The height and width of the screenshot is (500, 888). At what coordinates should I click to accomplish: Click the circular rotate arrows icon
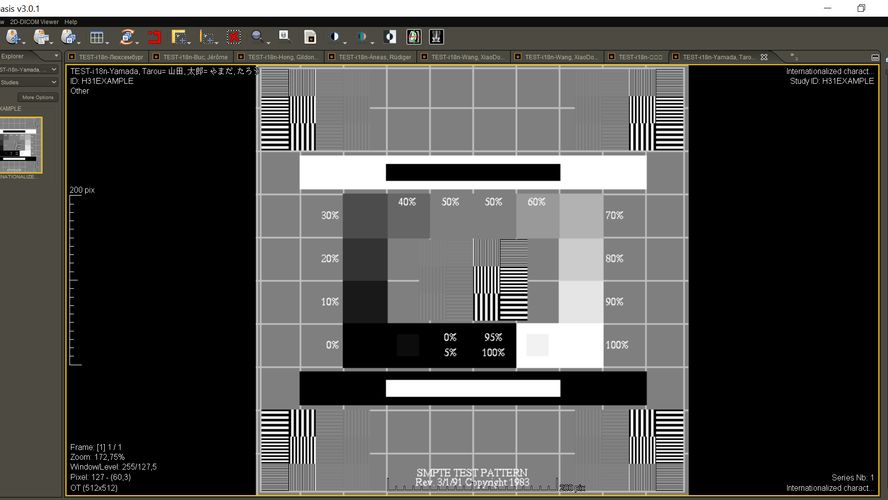tap(127, 37)
